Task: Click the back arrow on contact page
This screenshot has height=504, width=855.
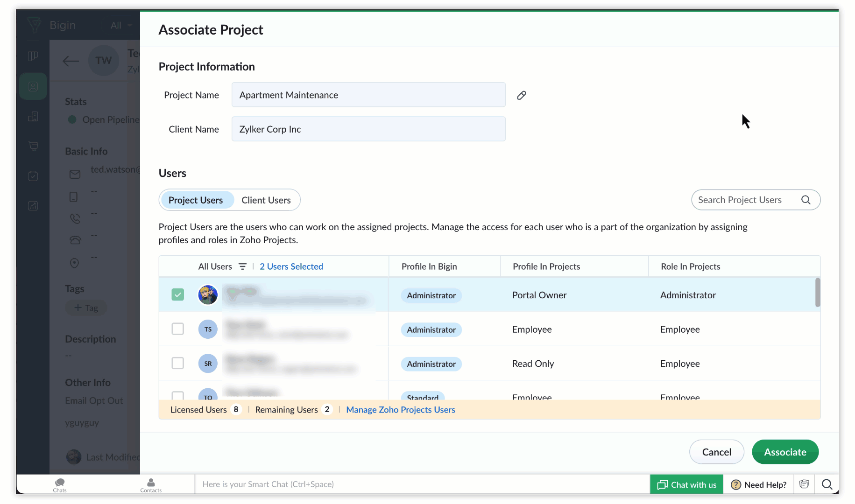Action: 71,61
